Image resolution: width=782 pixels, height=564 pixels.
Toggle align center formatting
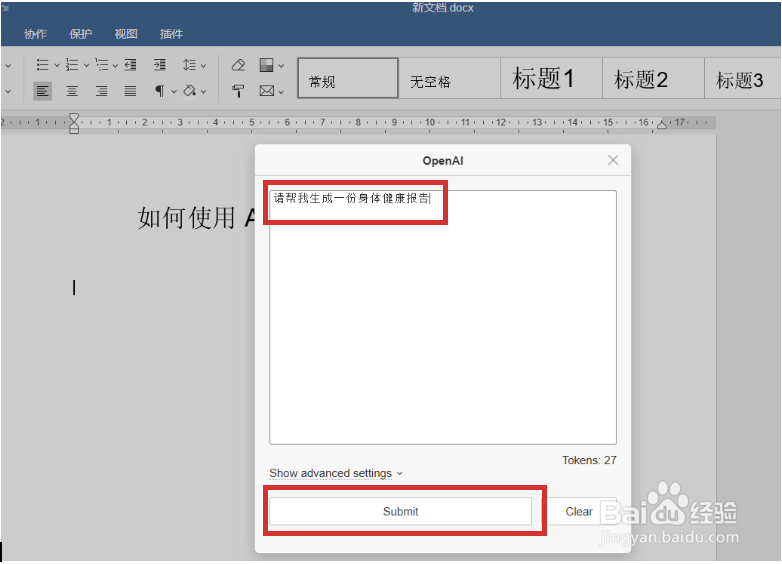[x=72, y=91]
